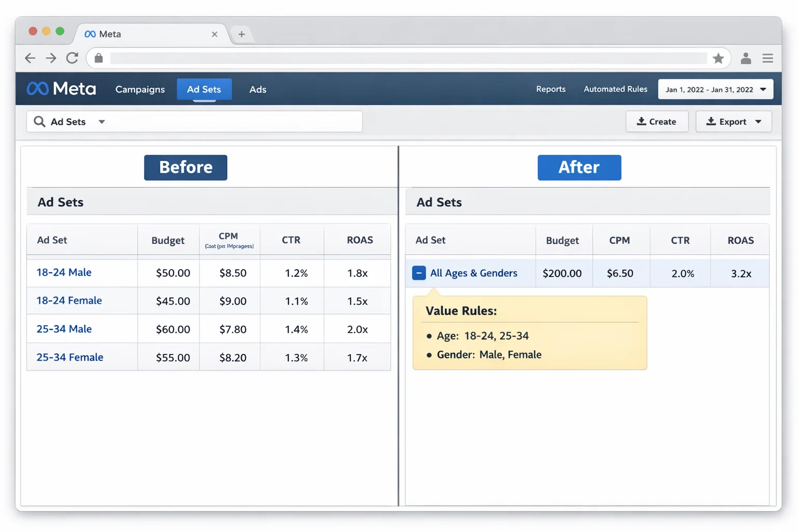Open the Ad Sets search filter dropdown
Image resolution: width=798 pixels, height=532 pixels.
(102, 121)
